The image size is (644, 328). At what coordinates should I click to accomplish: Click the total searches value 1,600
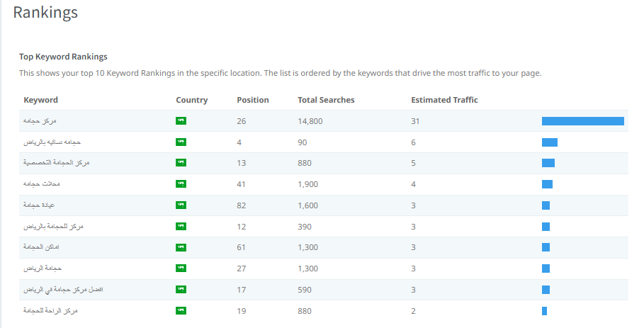[x=308, y=205]
